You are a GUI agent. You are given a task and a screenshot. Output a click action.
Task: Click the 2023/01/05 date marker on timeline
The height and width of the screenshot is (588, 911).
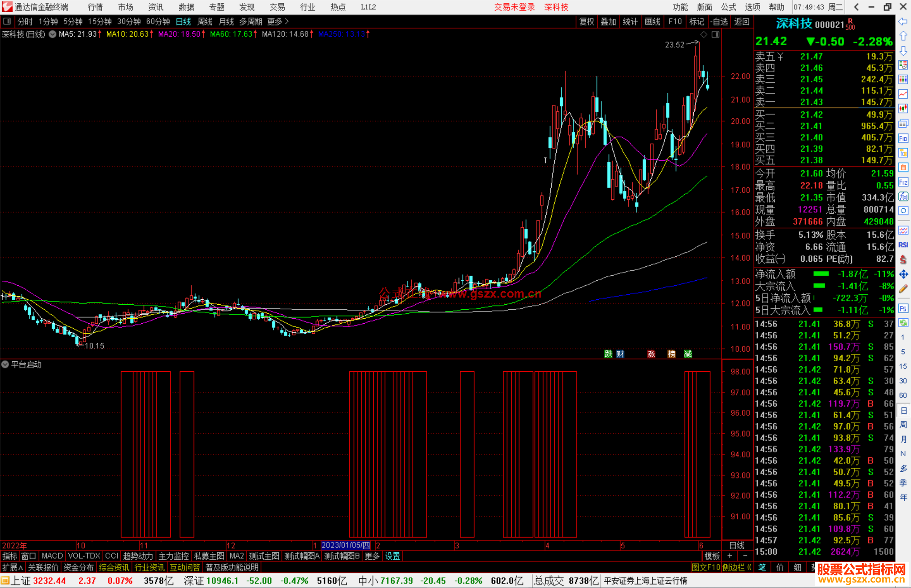tap(345, 545)
